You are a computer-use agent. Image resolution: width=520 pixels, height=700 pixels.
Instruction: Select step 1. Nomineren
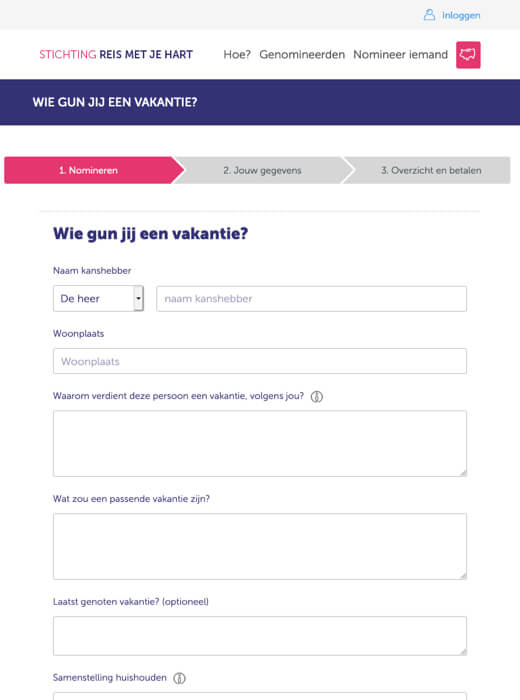pyautogui.click(x=88, y=170)
